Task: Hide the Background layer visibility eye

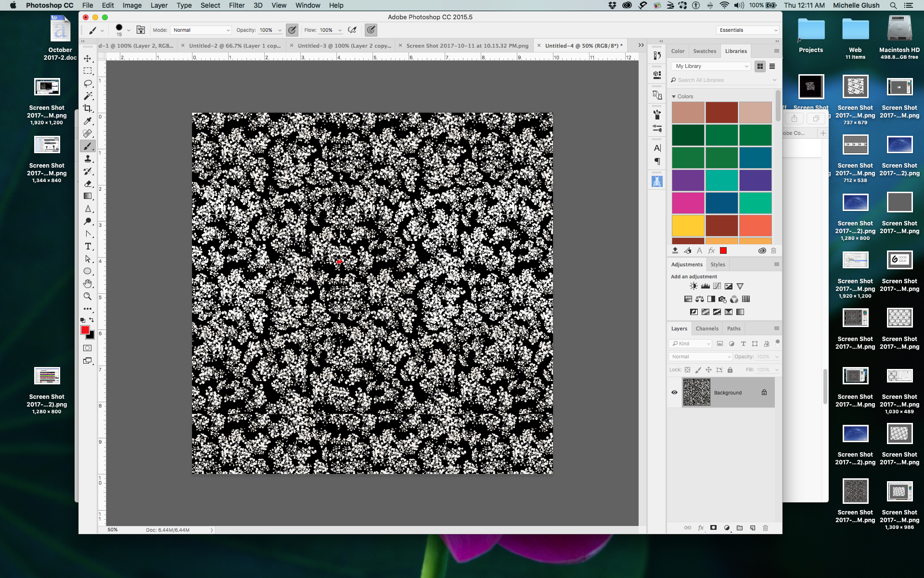Action: (x=674, y=392)
